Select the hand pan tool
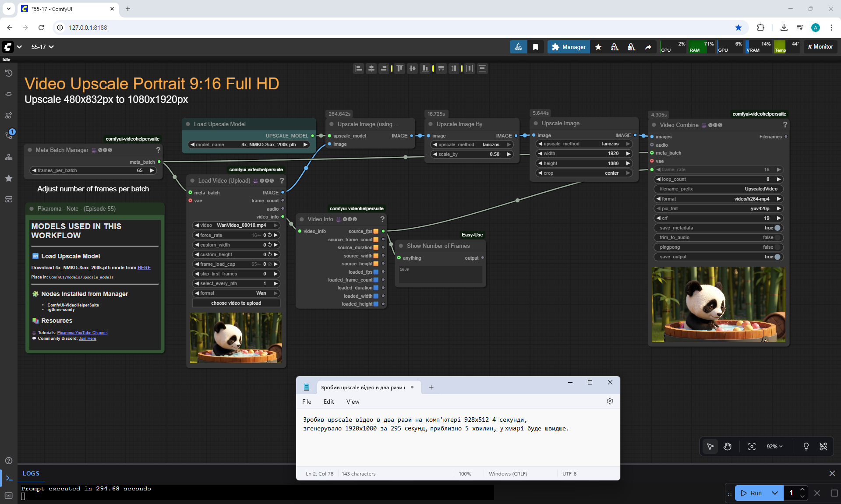Screen dimensions: 841x504 [728, 446]
